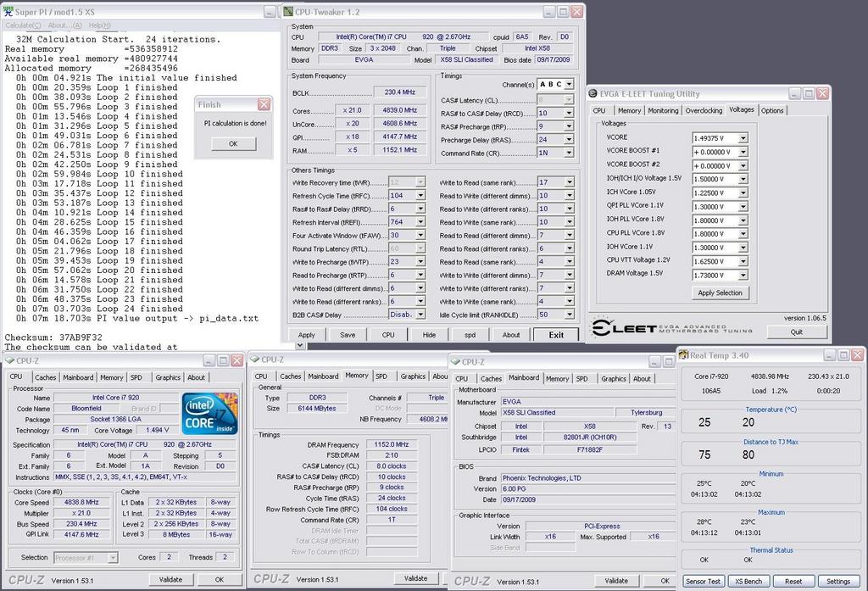The width and height of the screenshot is (868, 591).
Task: Expand the Idle Cycle limit (tRANKIDLE) dropdown
Action: point(569,315)
